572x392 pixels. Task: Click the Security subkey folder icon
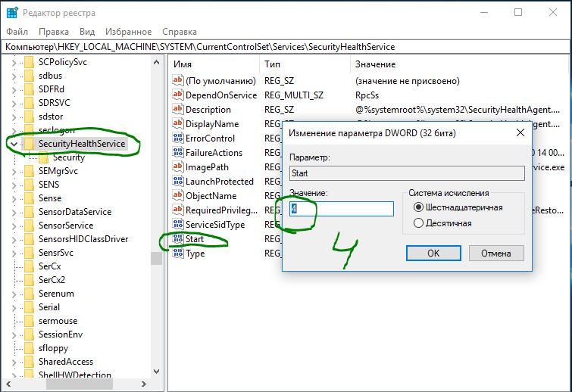(x=43, y=157)
